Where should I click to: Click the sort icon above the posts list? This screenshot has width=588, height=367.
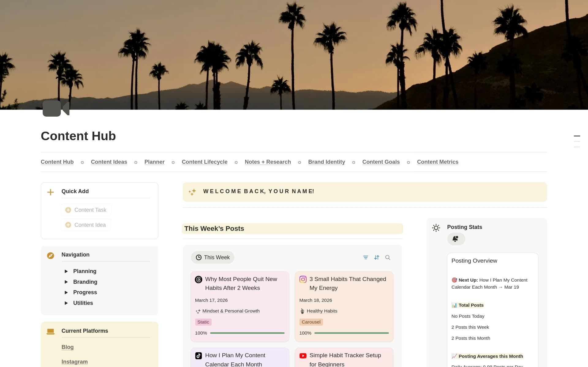pyautogui.click(x=377, y=257)
